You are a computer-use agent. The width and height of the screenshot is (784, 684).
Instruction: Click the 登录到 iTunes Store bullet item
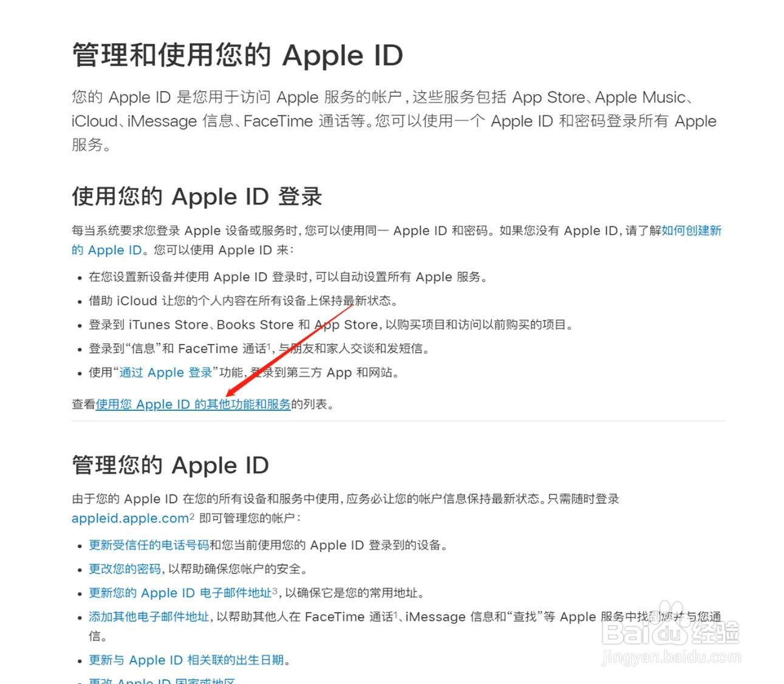tap(331, 325)
